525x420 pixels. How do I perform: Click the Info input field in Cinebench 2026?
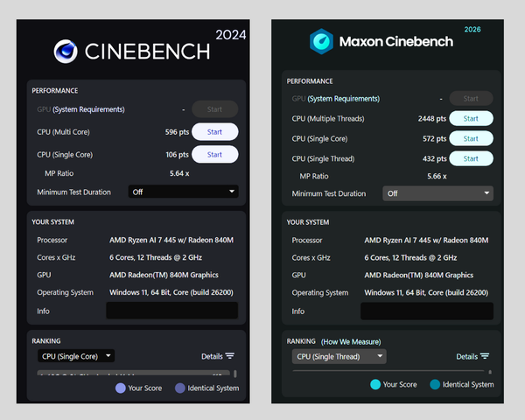[x=427, y=311]
